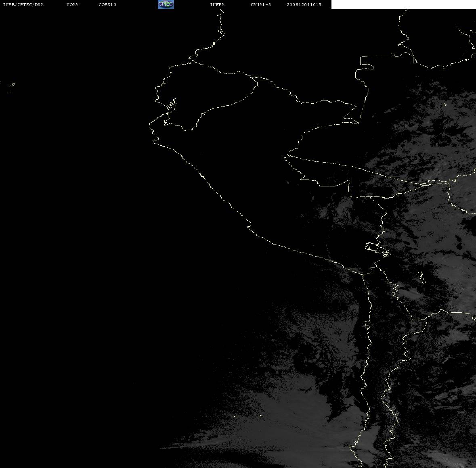Click the NOAA label in the header
Viewport: 476px width, 468px height.
[x=72, y=4]
